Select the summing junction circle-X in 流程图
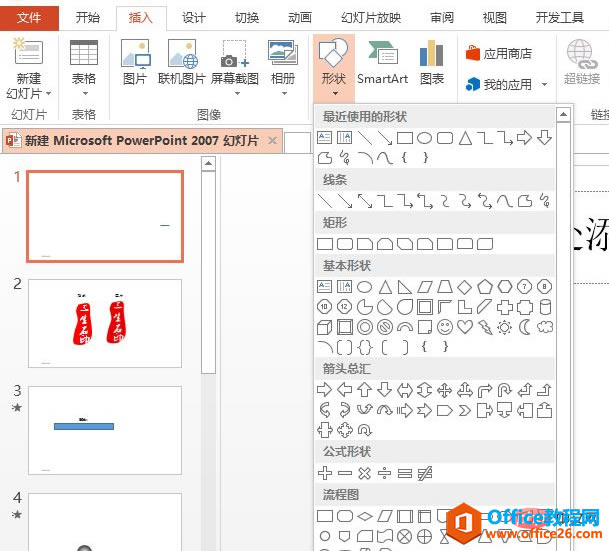This screenshot has height=551, width=609. pyautogui.click(x=404, y=537)
